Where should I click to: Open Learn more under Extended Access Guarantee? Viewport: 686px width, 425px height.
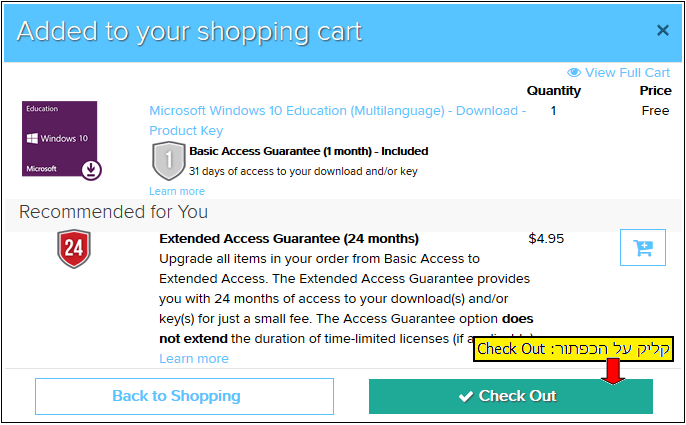[x=194, y=358]
